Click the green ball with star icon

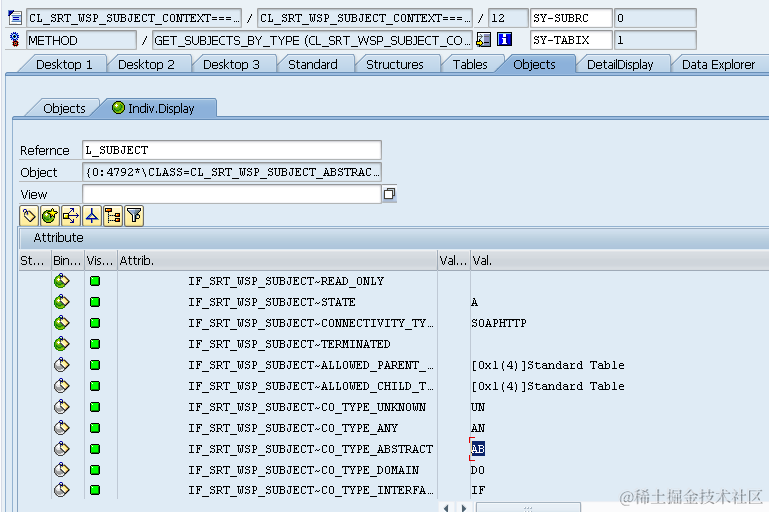[50, 216]
